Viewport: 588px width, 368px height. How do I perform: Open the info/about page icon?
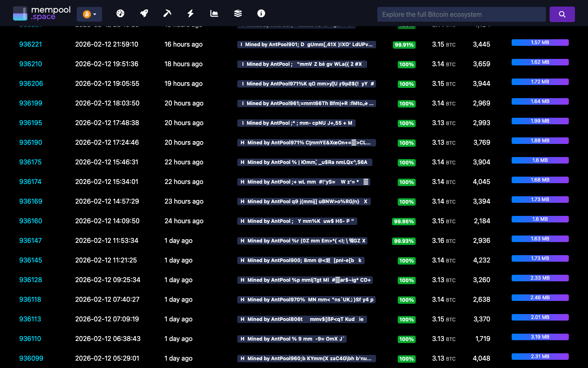pyautogui.click(x=261, y=13)
